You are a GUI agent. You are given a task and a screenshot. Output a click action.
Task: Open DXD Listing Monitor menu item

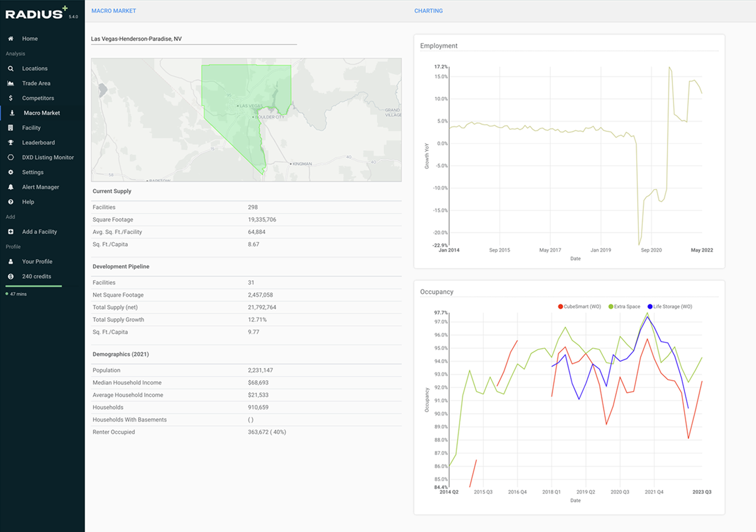(48, 157)
